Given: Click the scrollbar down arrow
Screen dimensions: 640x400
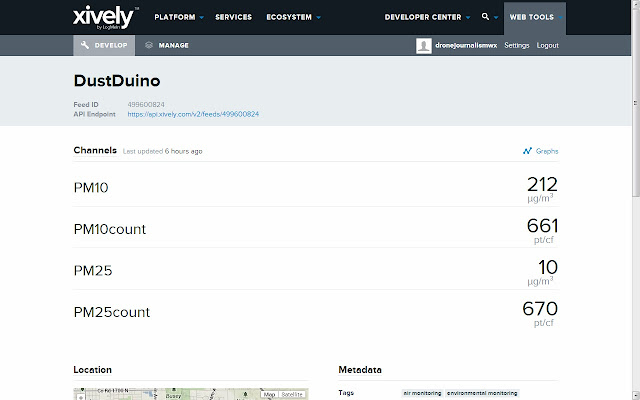Looking at the screenshot, I should coord(636,396).
